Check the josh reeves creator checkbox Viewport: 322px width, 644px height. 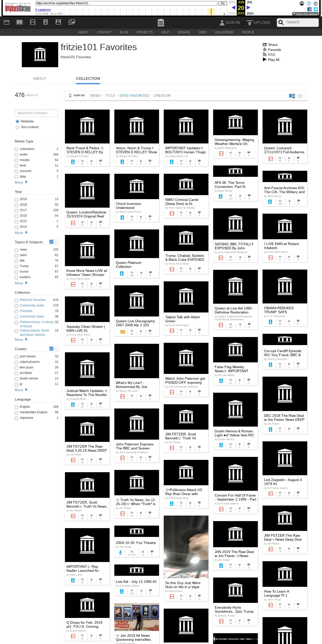tap(16, 357)
